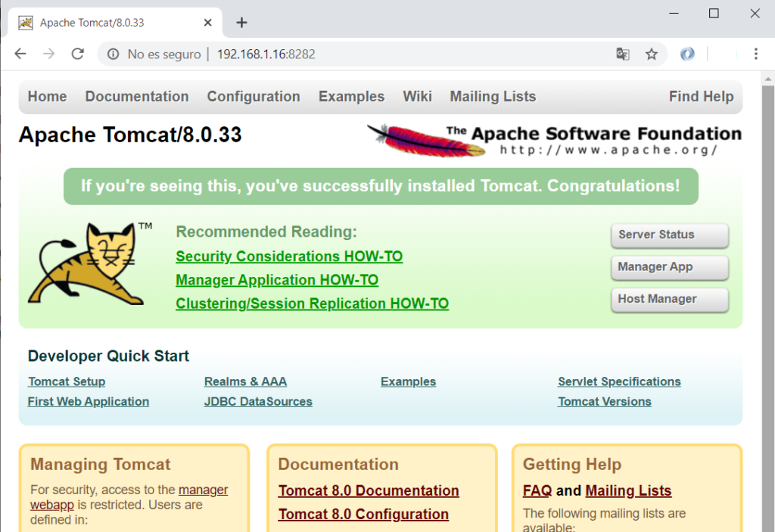Bookmark this page with the star icon

[x=652, y=54]
